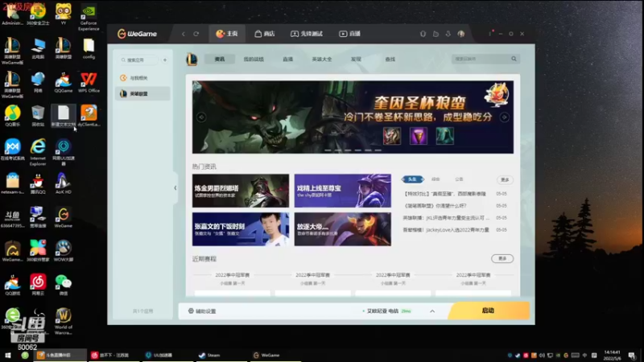The height and width of the screenshot is (362, 644).
Task: Open the YY desktop icon
Action: point(64,14)
